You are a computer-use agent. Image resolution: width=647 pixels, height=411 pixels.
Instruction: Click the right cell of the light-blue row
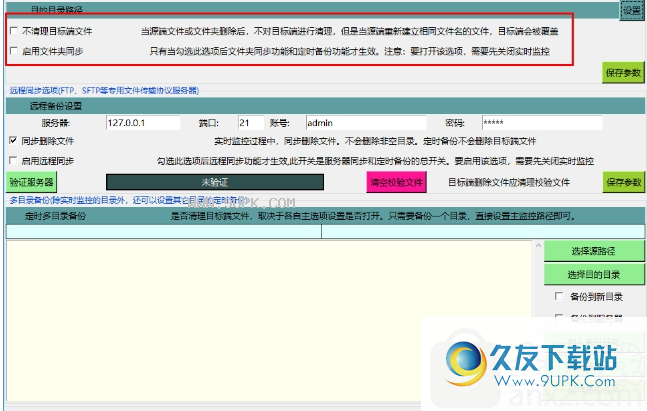(x=483, y=231)
